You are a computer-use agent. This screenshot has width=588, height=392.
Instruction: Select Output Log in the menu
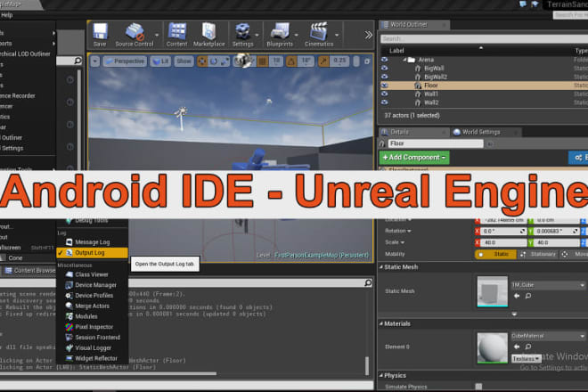click(x=93, y=253)
